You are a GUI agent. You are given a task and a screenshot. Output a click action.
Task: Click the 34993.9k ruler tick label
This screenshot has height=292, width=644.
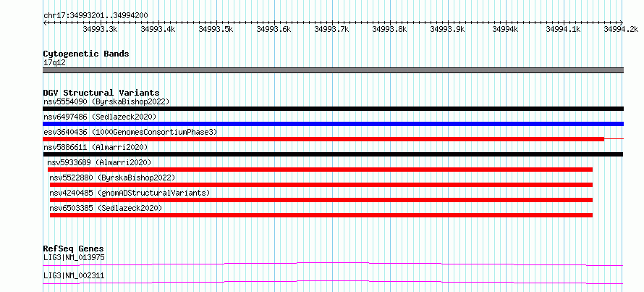pos(448,29)
